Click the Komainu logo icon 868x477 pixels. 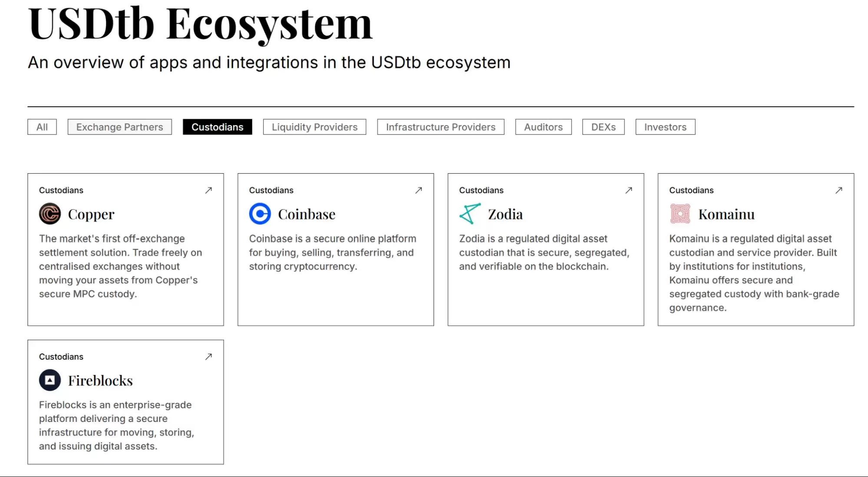pyautogui.click(x=680, y=214)
